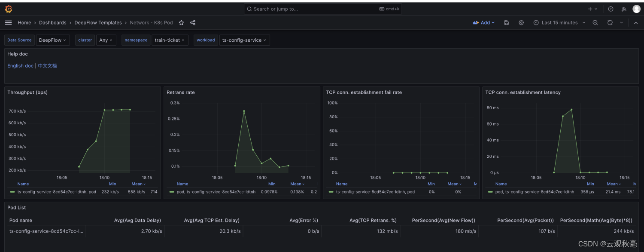644x252 pixels.
Task: Click the Throughput (bps) panel title
Action: pos(27,92)
